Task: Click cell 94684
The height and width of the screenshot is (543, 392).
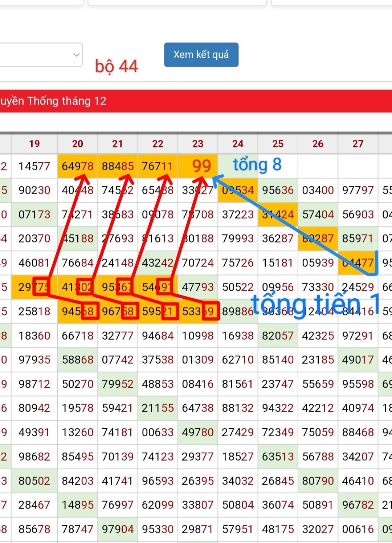Action: pyautogui.click(x=158, y=336)
